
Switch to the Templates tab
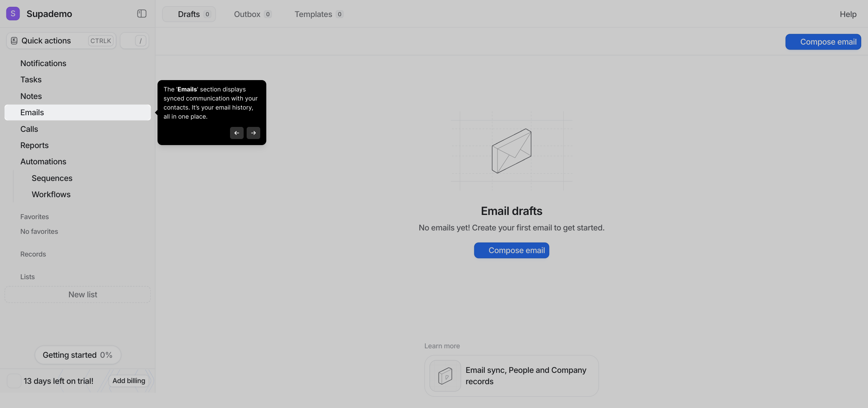(x=319, y=14)
